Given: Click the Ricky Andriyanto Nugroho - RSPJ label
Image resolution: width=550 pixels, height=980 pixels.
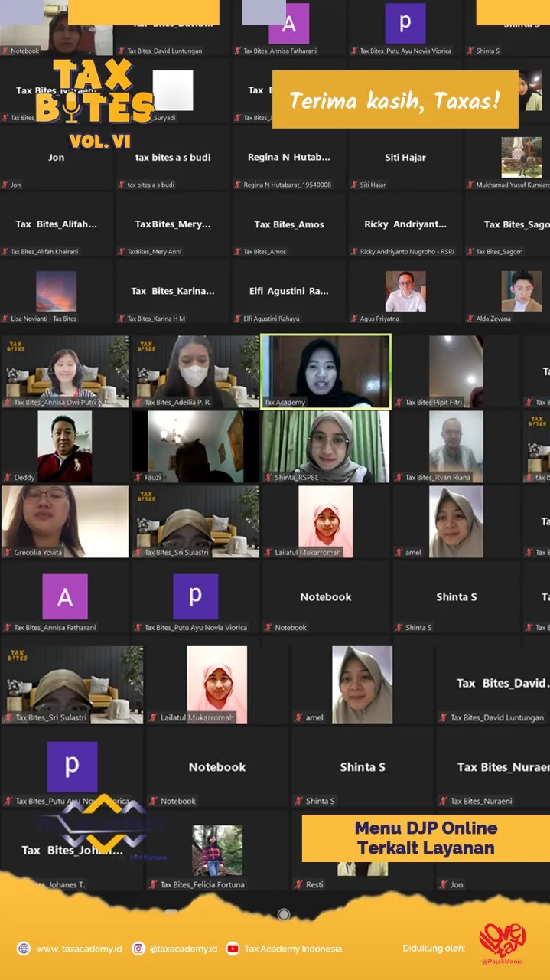Looking at the screenshot, I should point(407,252).
